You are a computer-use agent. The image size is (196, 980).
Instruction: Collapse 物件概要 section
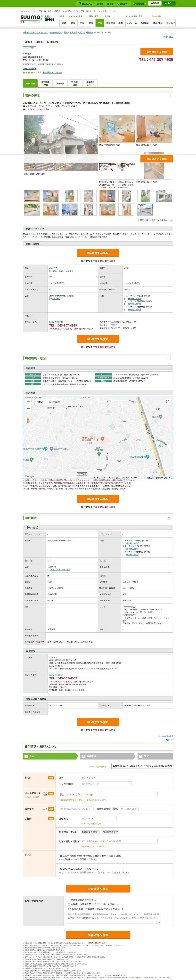point(169,518)
